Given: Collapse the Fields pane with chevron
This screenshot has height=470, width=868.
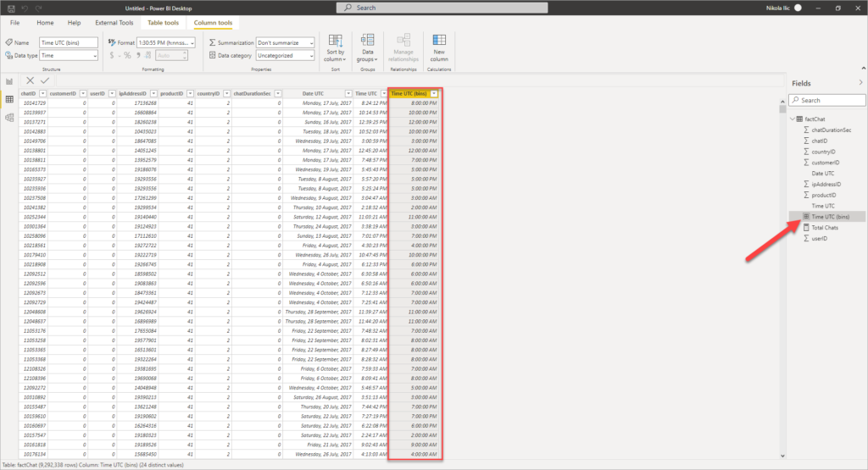Looking at the screenshot, I should coord(861,83).
